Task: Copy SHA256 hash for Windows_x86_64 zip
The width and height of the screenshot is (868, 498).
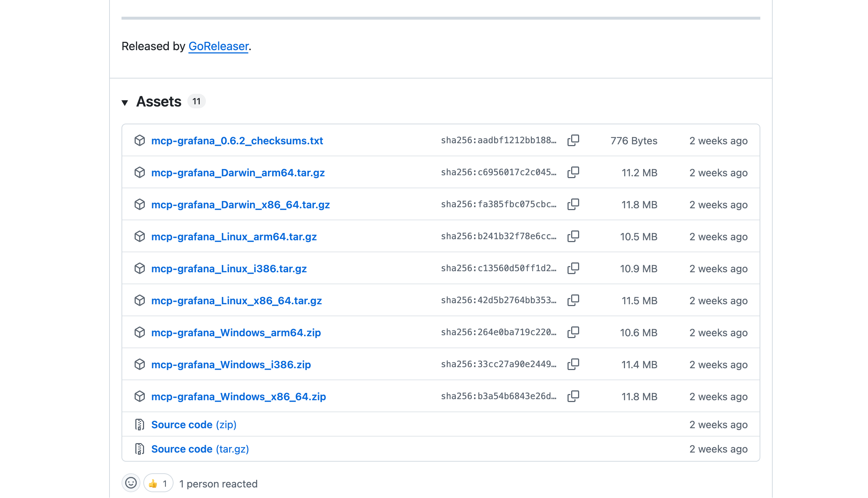Action: 573,396
